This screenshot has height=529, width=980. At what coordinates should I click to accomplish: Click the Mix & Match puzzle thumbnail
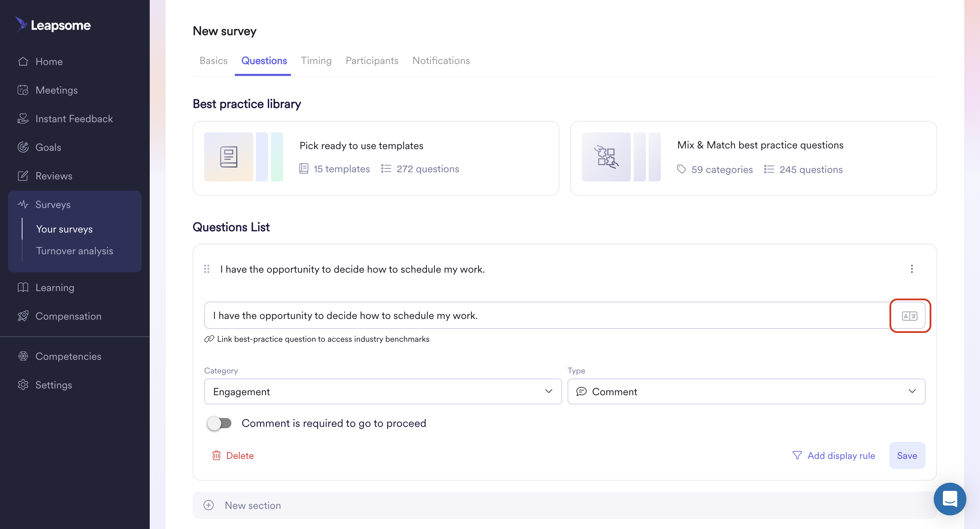pyautogui.click(x=606, y=157)
